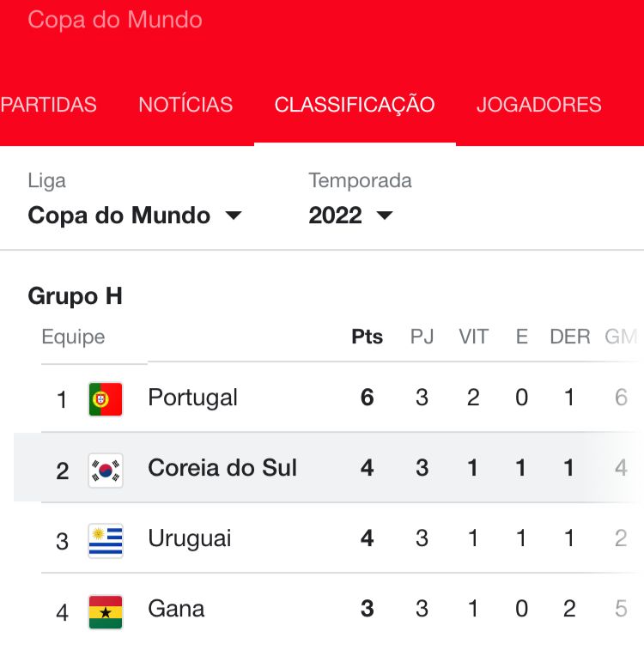Go to the JOGADORES tab
This screenshot has height=656, width=644.
coord(539,105)
